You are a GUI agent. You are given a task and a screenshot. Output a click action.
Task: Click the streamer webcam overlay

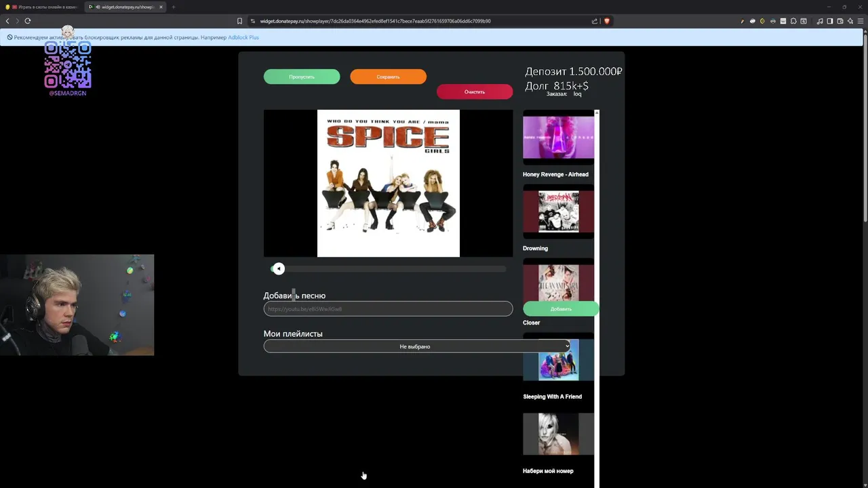click(x=77, y=305)
